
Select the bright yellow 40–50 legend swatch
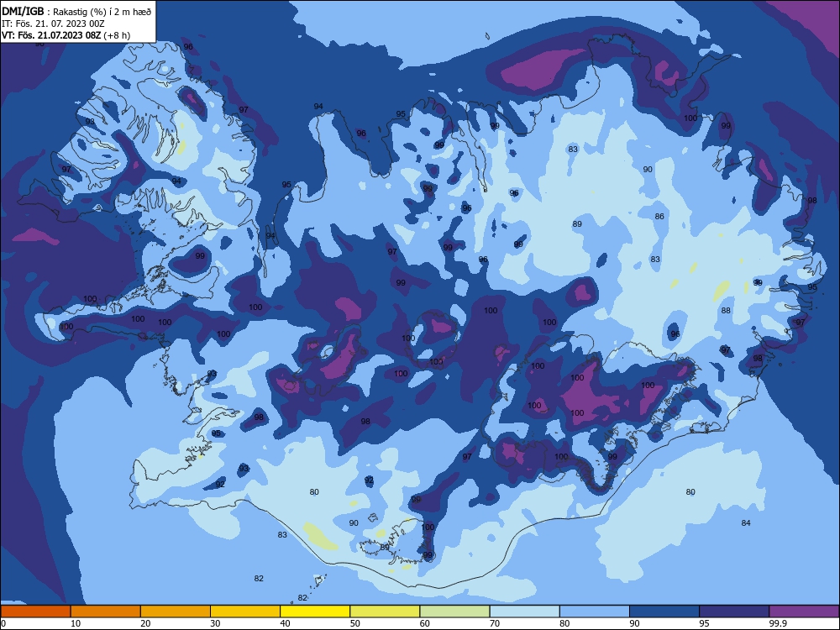(315, 612)
